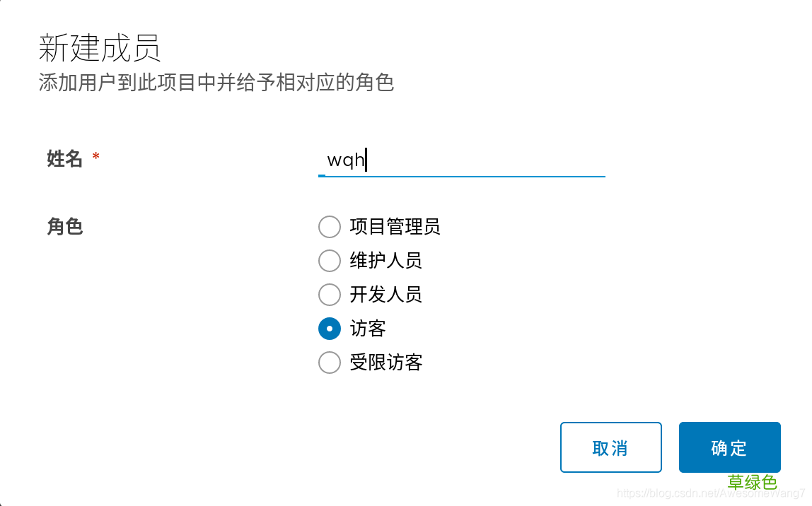Viewport: 812px width, 506px height.
Task: Click the selected 访客 radio button
Action: tap(330, 329)
